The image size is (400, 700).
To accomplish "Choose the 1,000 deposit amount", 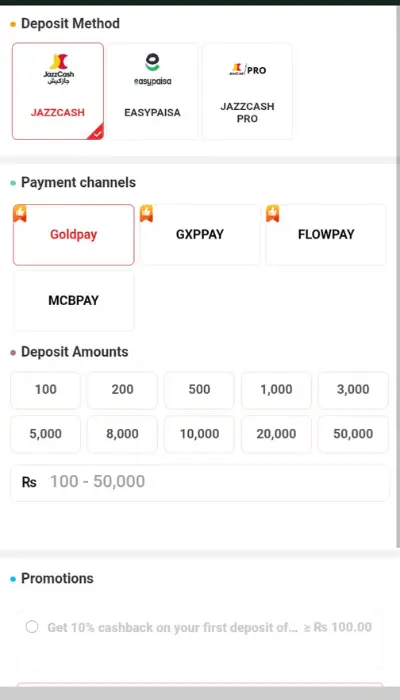I will pos(276,390).
